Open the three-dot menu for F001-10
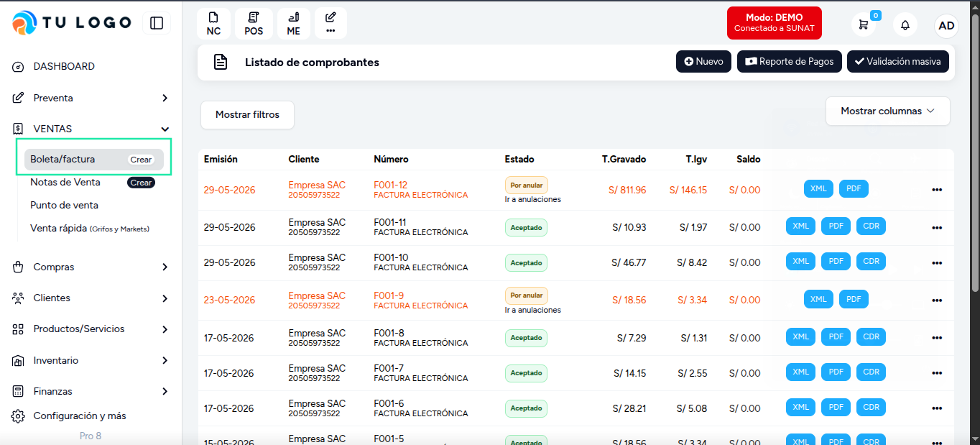The height and width of the screenshot is (445, 980). [x=936, y=263]
